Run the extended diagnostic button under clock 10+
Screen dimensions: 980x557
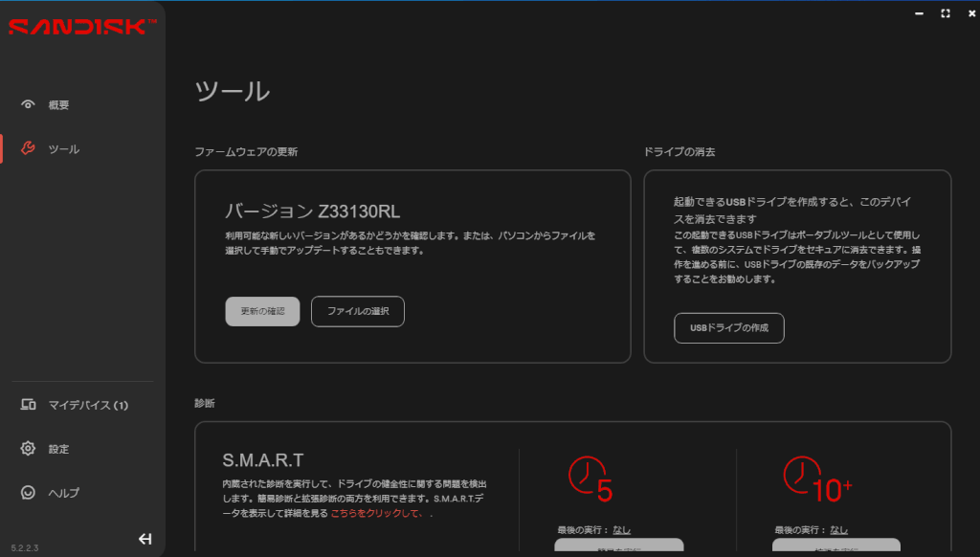tap(836, 547)
